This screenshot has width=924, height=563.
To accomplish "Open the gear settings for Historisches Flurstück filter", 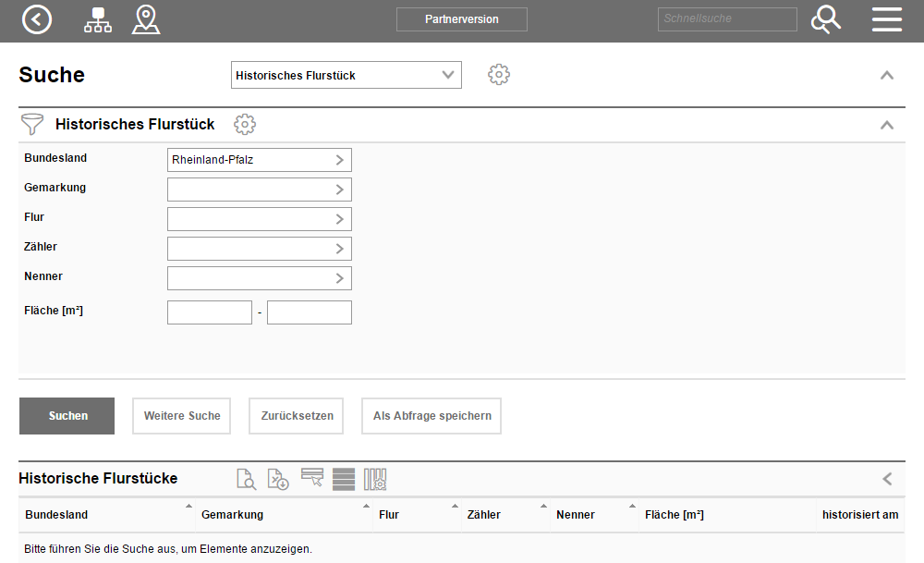I will [245, 124].
